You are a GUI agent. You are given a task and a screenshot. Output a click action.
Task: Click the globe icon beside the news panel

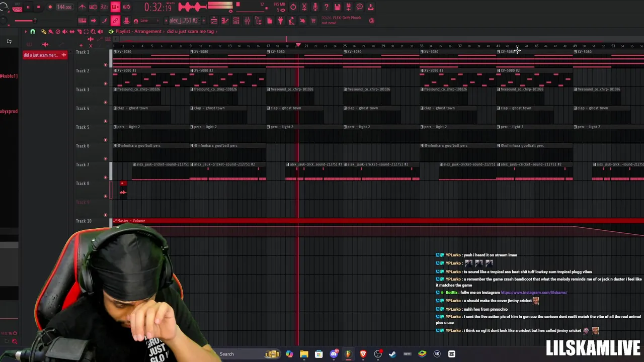(x=371, y=21)
